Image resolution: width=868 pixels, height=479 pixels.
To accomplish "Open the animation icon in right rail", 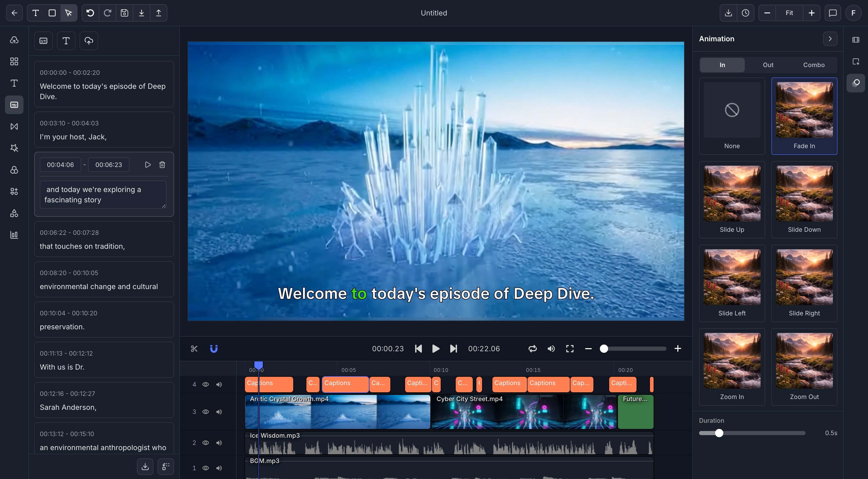I will coord(856,83).
